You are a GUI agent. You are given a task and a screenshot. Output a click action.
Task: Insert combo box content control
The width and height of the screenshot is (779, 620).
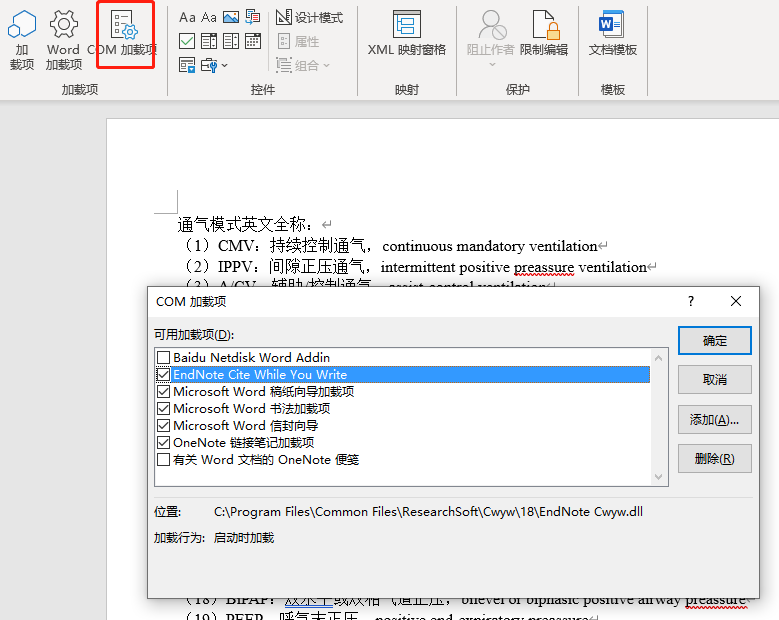coord(209,41)
